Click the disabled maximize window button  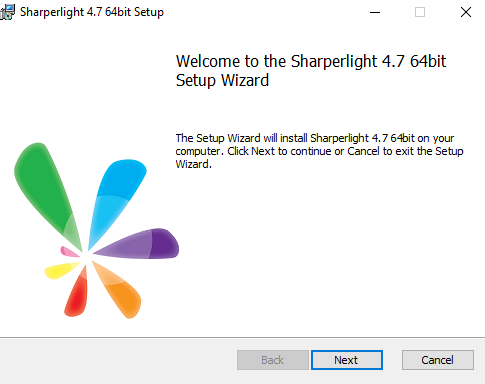[420, 13]
